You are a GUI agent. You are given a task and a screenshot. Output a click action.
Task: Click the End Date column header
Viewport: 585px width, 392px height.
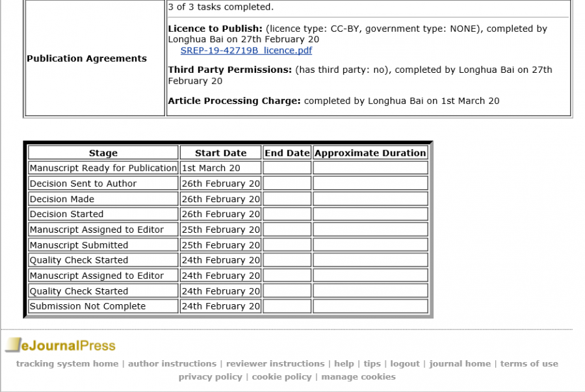click(x=287, y=153)
